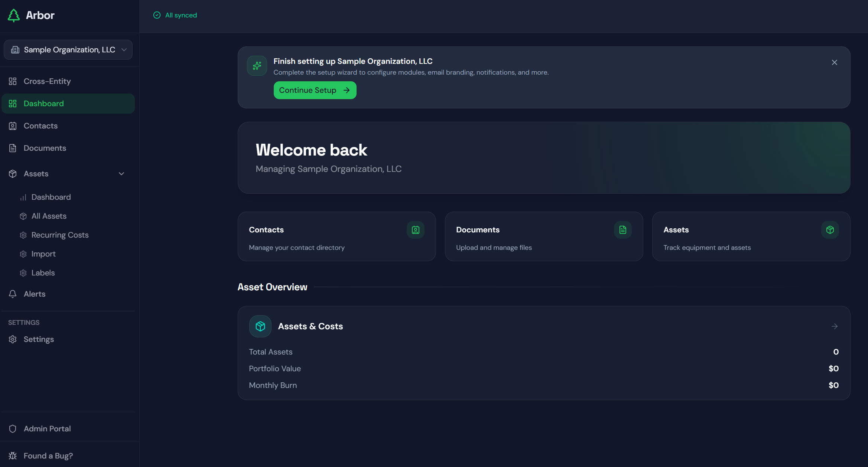This screenshot has width=868, height=467.
Task: Open Settings in the sidebar
Action: (39, 339)
